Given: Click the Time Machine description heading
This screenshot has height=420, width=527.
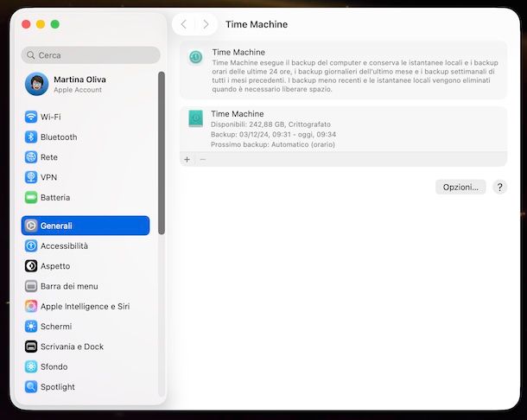Looking at the screenshot, I should tap(238, 52).
